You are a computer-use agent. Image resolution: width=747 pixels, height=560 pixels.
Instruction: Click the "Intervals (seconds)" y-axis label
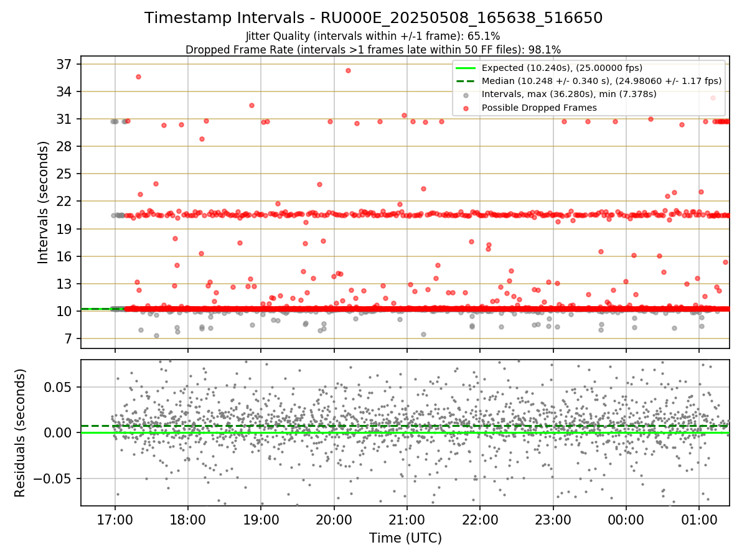[x=44, y=202]
